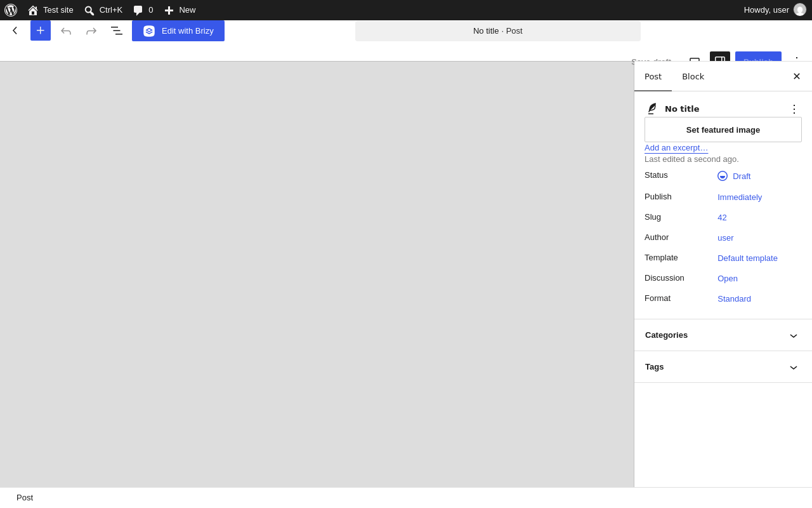Open the document overview list view
The height and width of the screenshot is (508, 812).
pyautogui.click(x=117, y=30)
